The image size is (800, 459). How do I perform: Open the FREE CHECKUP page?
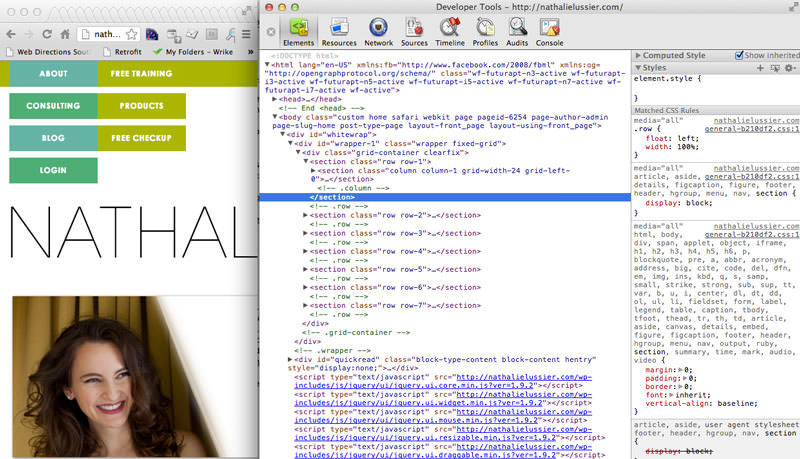click(x=141, y=138)
